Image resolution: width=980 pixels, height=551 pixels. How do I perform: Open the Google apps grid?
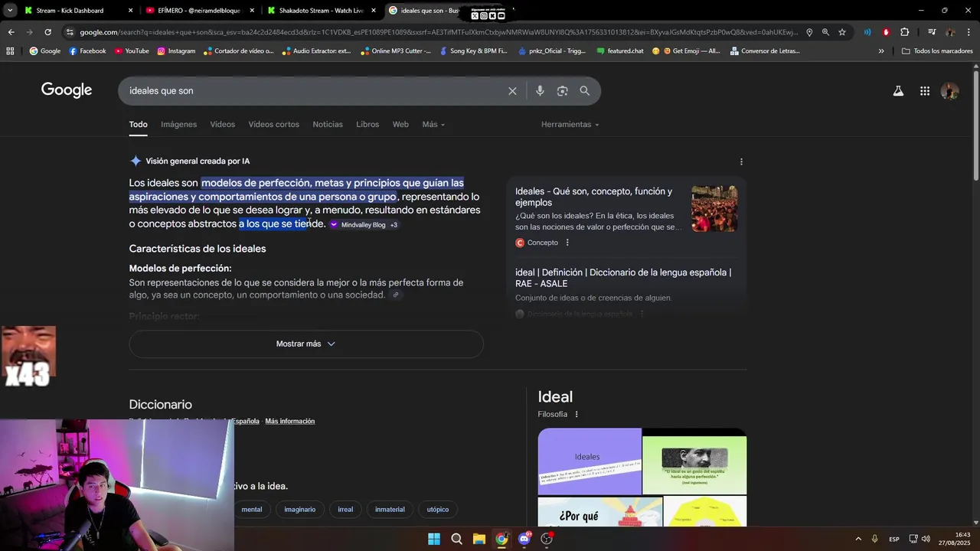(x=925, y=91)
